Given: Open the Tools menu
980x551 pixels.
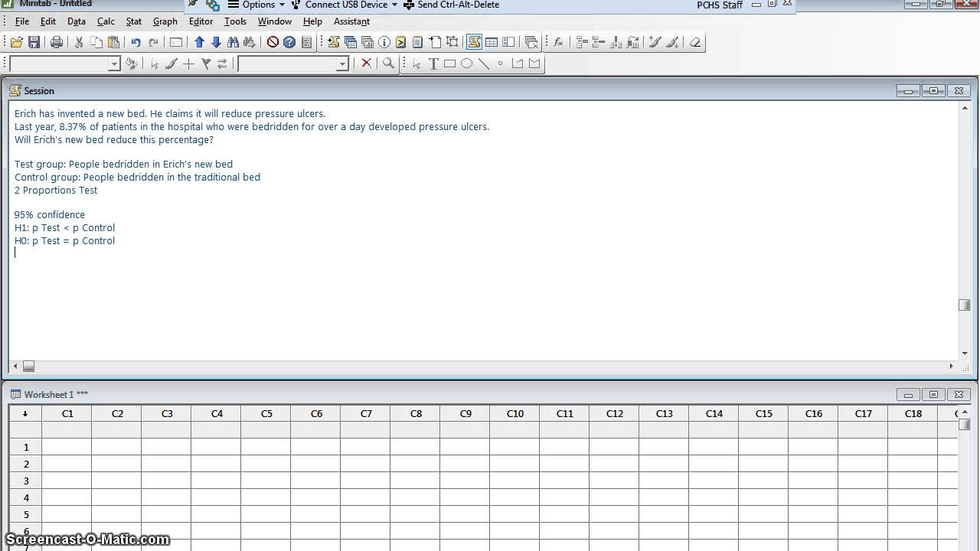Looking at the screenshot, I should [x=235, y=21].
